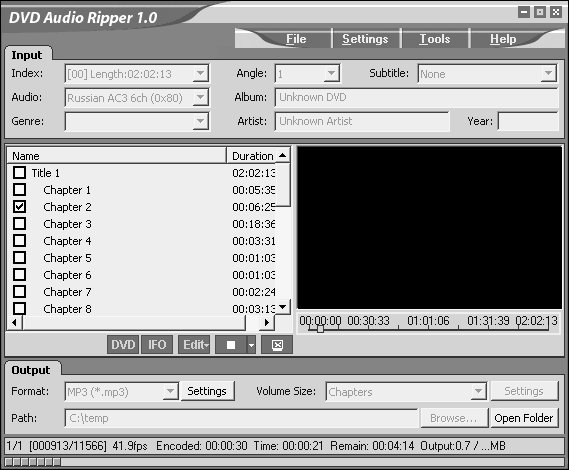Click the 41.9fps status text

pos(130,446)
